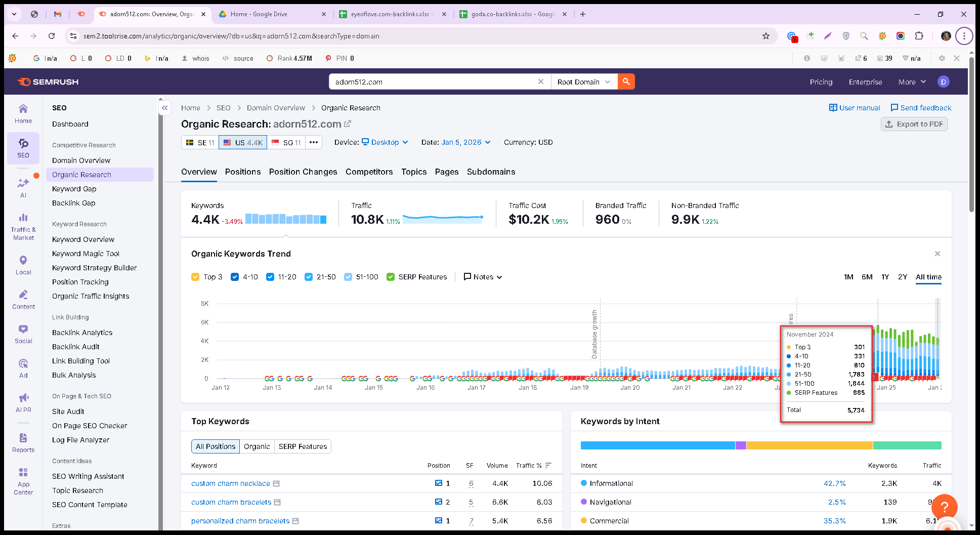This screenshot has height=535, width=980.
Task: Clear the adorn512.com search field
Action: [541, 81]
